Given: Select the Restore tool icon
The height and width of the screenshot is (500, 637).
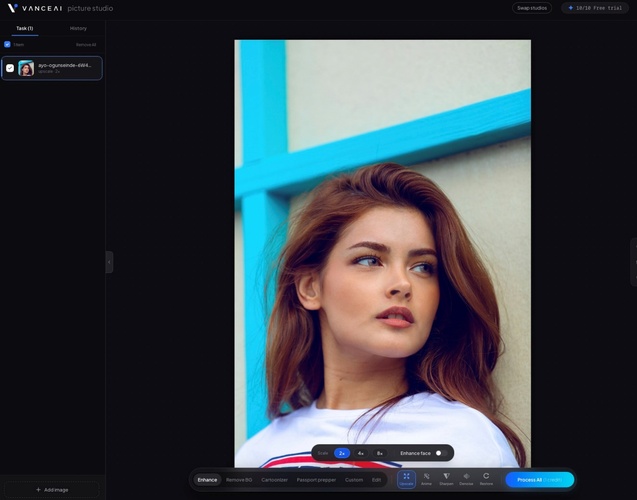Looking at the screenshot, I should click(x=486, y=479).
